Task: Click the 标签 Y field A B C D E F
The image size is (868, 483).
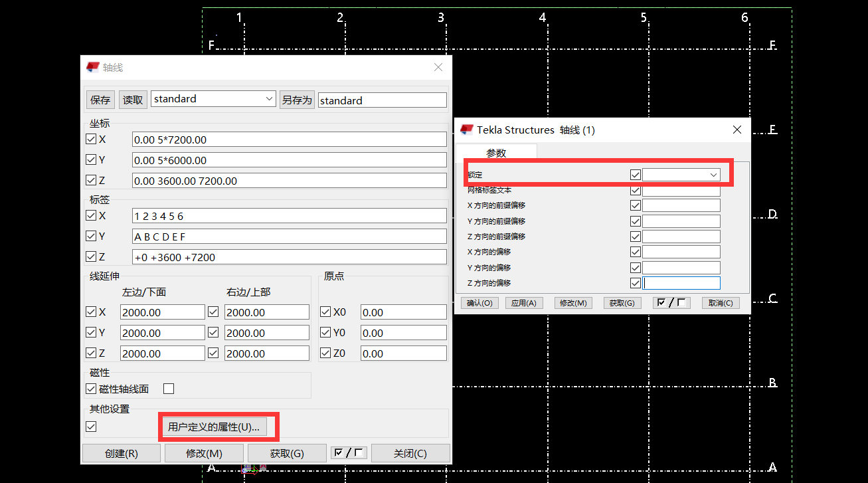Action: pyautogui.click(x=290, y=236)
